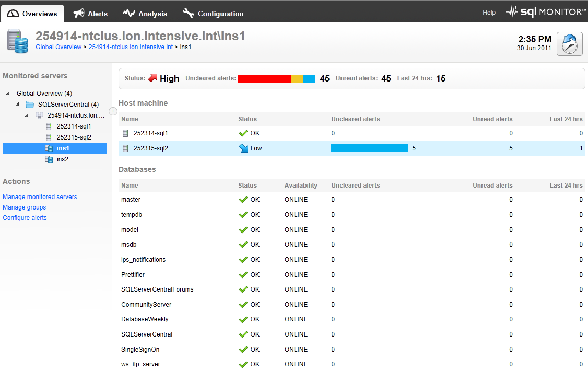Click the red High status arrow icon
588x371 pixels.
(x=152, y=78)
